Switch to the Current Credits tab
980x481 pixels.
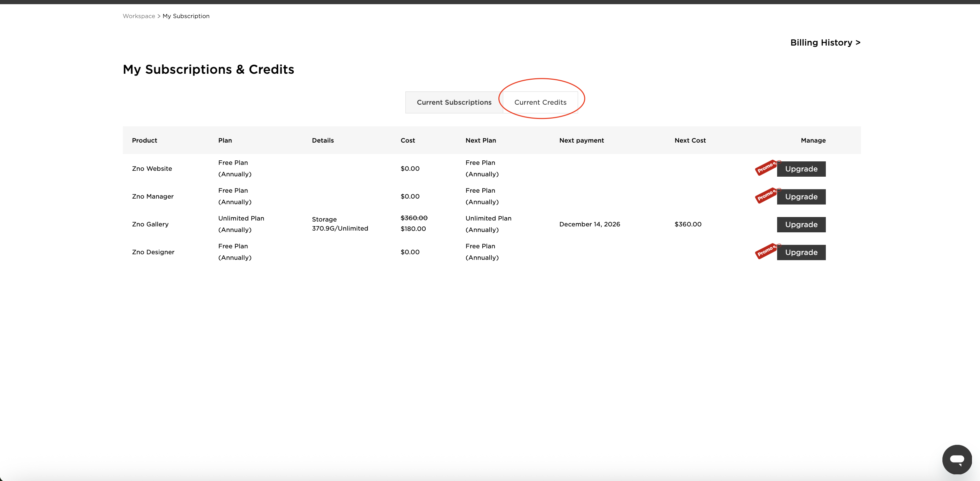(x=540, y=102)
